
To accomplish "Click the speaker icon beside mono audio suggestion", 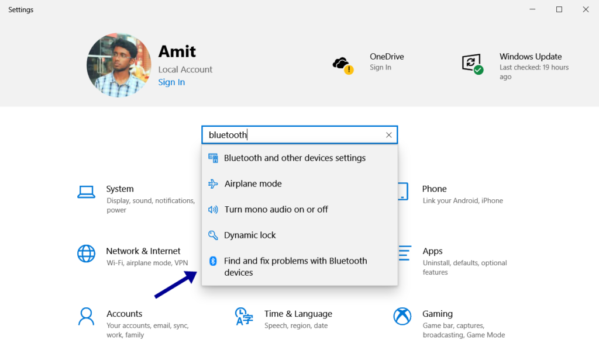I will coord(214,209).
